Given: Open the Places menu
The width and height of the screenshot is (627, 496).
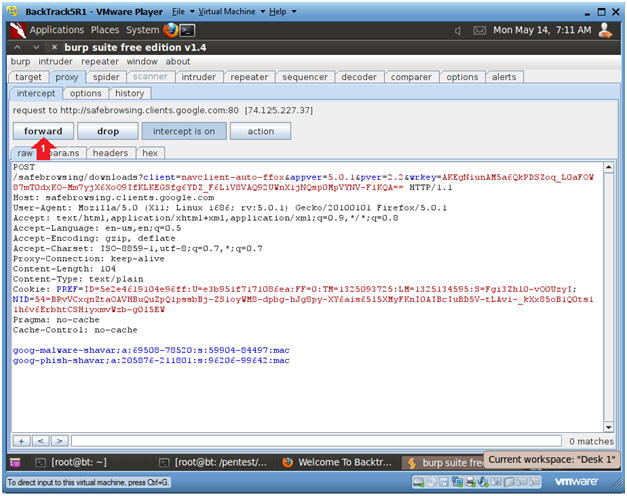Looking at the screenshot, I should [x=105, y=30].
